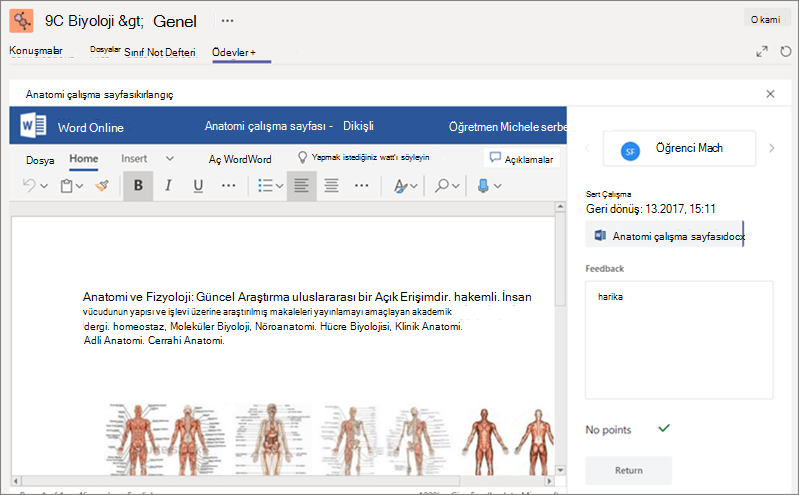This screenshot has height=495, width=799.
Task: Switch to the Sınıf Not Defteri tab
Action: [160, 52]
